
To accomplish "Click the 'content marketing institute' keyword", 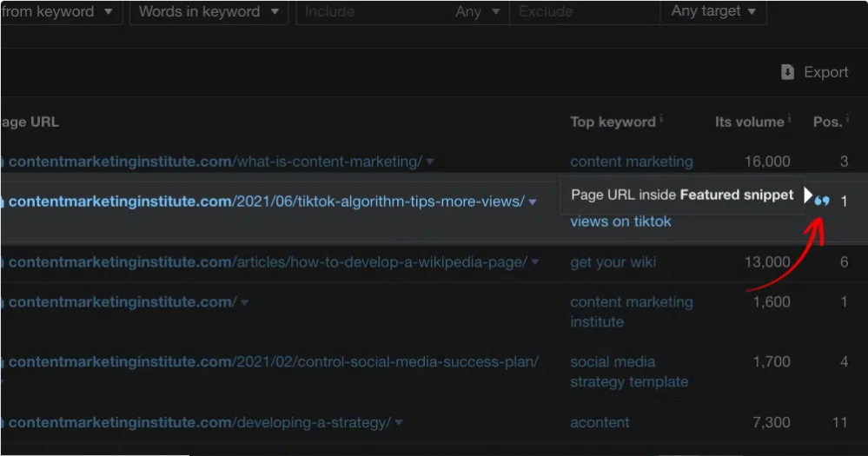I will (632, 312).
